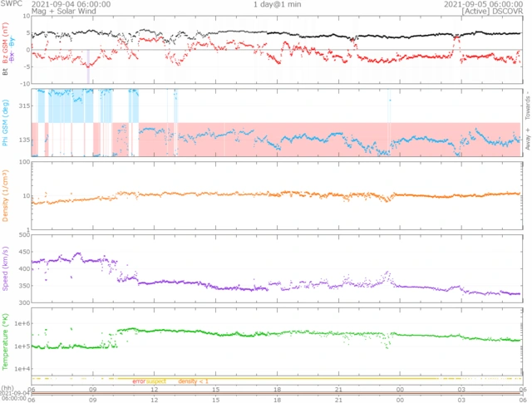The image size is (532, 403).
Task: Click the orange 'suspect' legend label
Action: (x=156, y=381)
